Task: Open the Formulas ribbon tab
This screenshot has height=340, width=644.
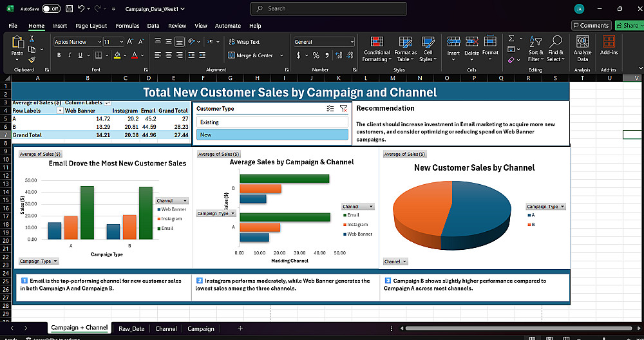Action: [x=127, y=26]
